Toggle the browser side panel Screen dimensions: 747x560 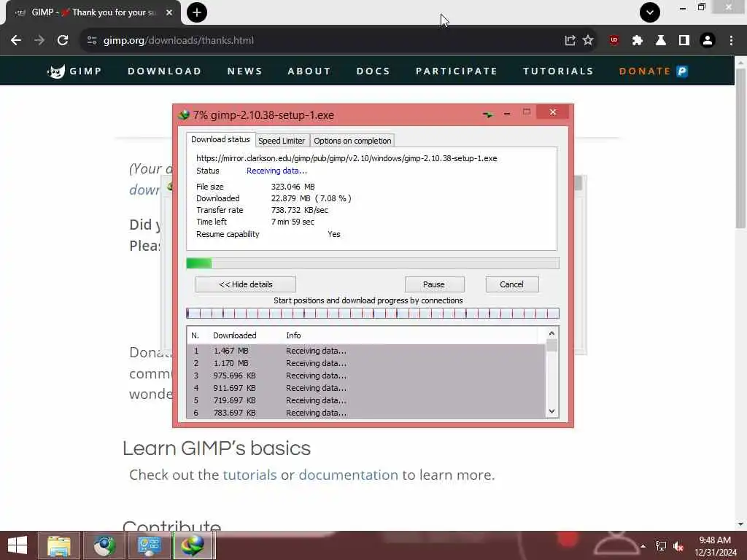click(x=684, y=41)
